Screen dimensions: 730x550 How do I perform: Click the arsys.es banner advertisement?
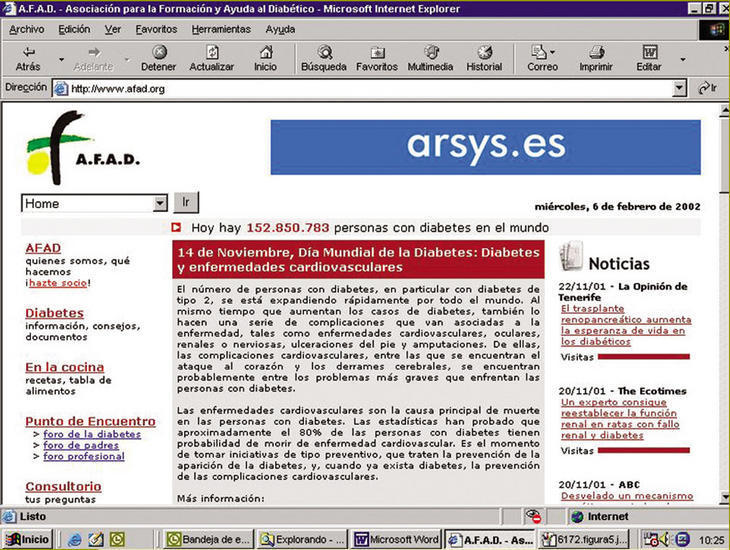tap(485, 146)
